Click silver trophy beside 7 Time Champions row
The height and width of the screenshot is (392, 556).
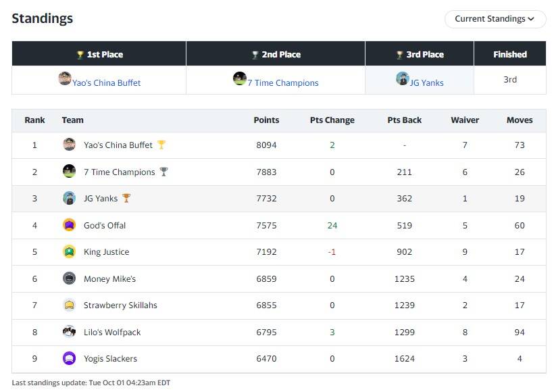(x=163, y=172)
